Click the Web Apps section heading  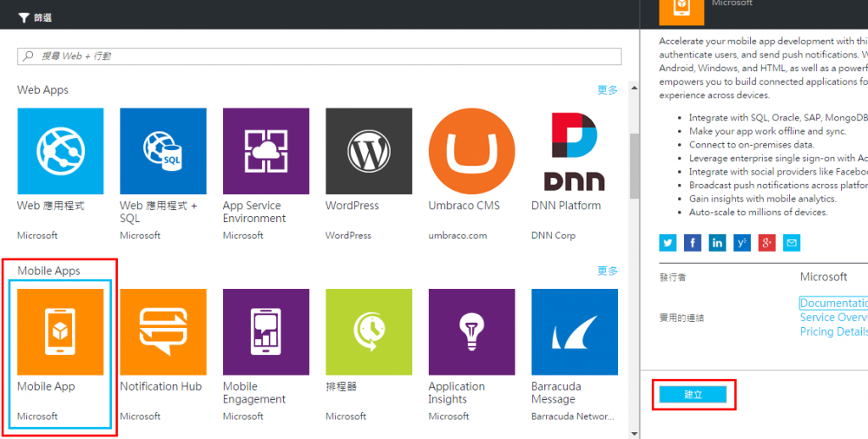click(42, 90)
